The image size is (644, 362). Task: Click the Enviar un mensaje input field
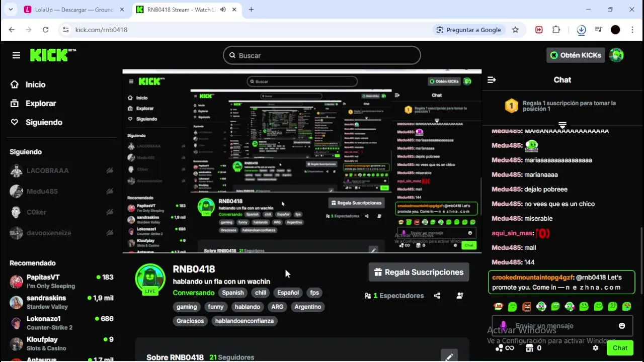coord(562,326)
